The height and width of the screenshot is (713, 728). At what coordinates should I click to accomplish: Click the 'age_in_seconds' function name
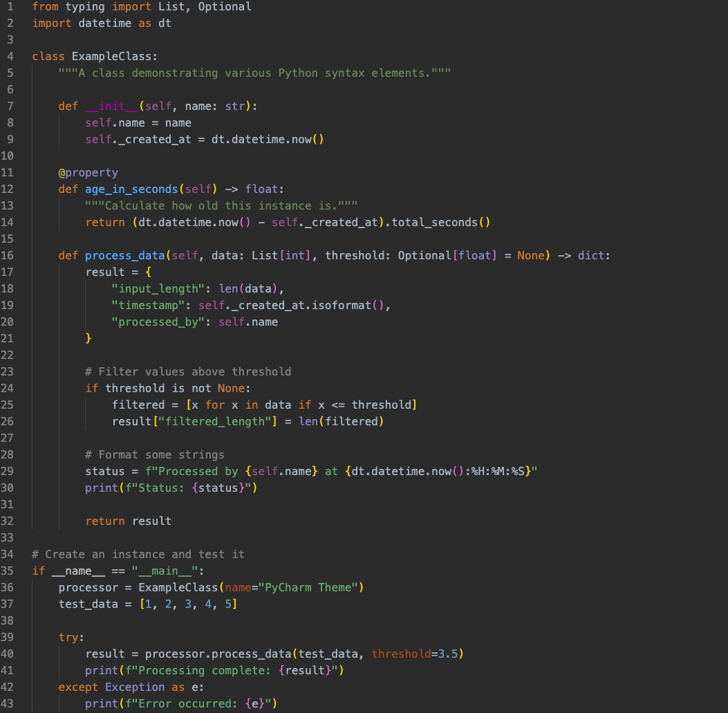131,189
